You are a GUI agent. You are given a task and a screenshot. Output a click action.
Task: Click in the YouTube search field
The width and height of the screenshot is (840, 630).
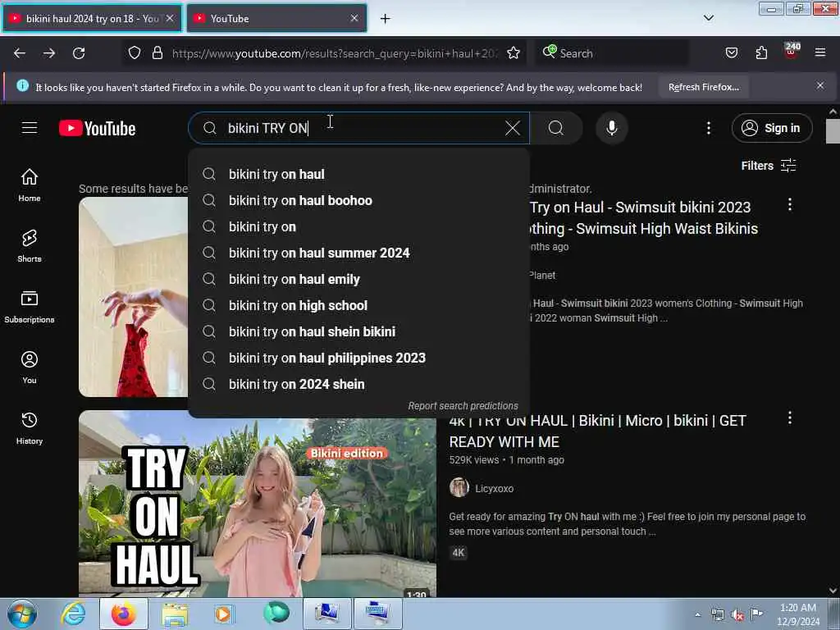point(359,128)
